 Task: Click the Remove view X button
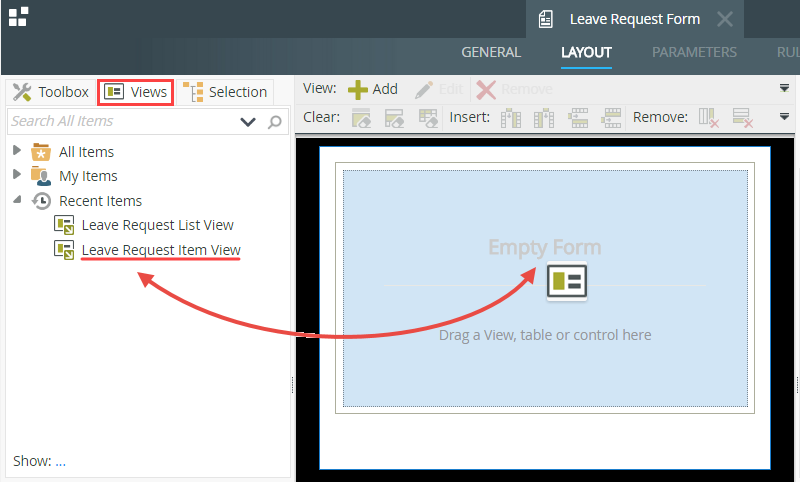[x=514, y=89]
